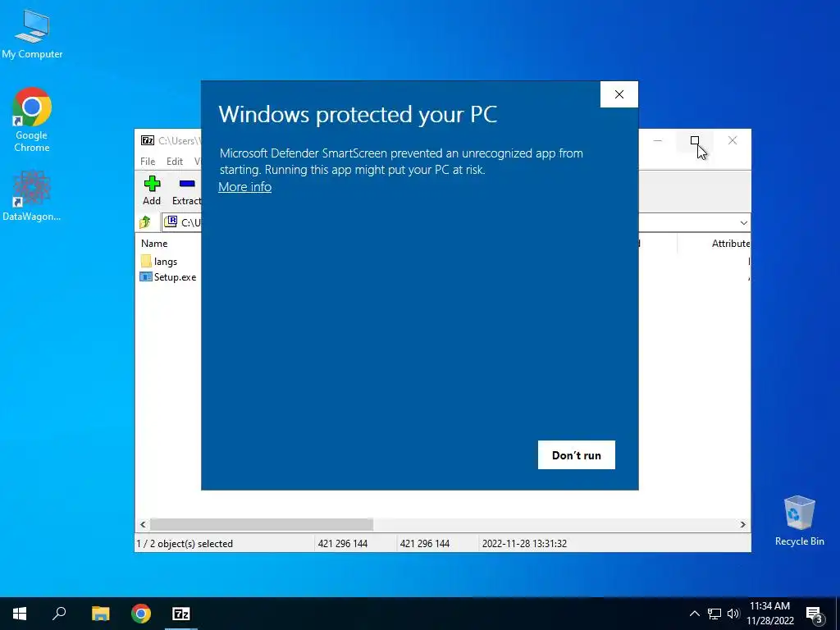Select Setup.exe in the file list
The height and width of the screenshot is (630, 840).
(x=168, y=277)
